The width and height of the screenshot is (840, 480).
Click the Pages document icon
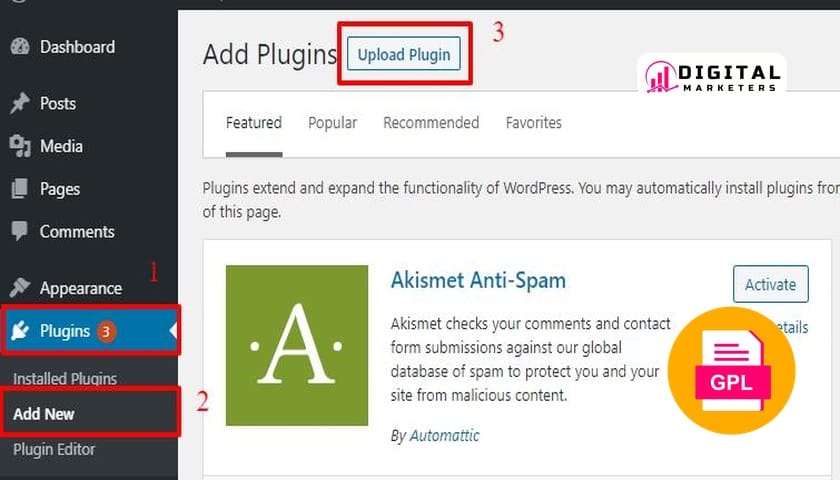(x=19, y=189)
